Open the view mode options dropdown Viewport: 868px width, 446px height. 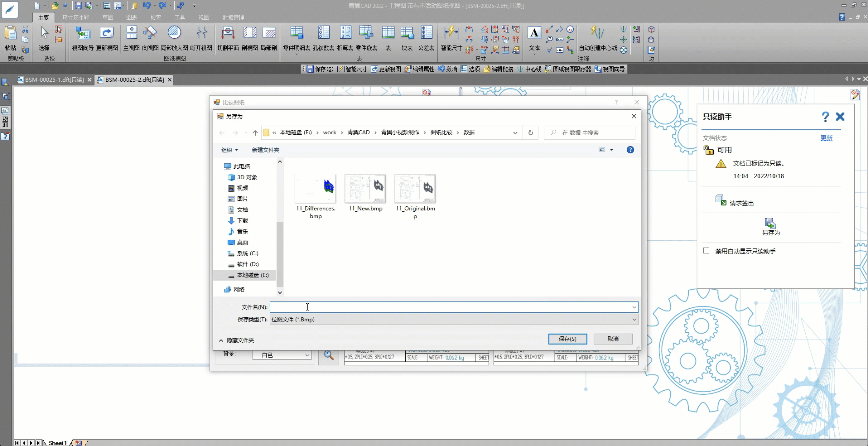click(x=612, y=150)
